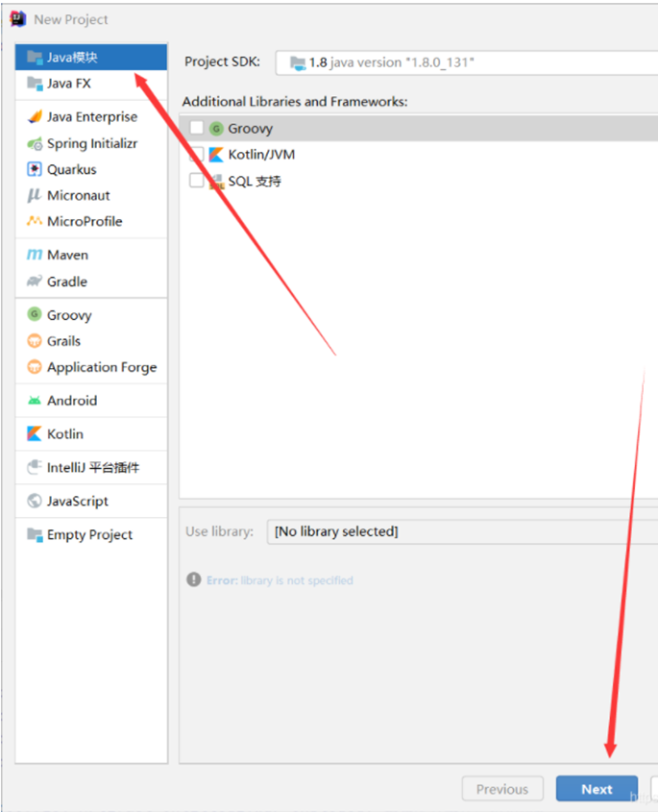The height and width of the screenshot is (812, 658).
Task: Click the Next button
Action: click(597, 789)
